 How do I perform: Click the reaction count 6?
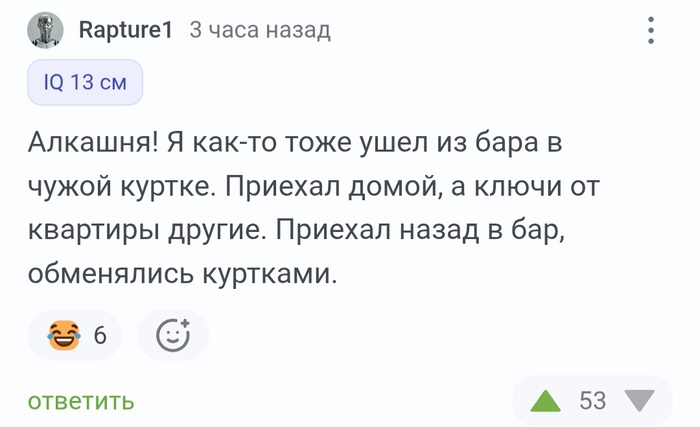pos(100,335)
